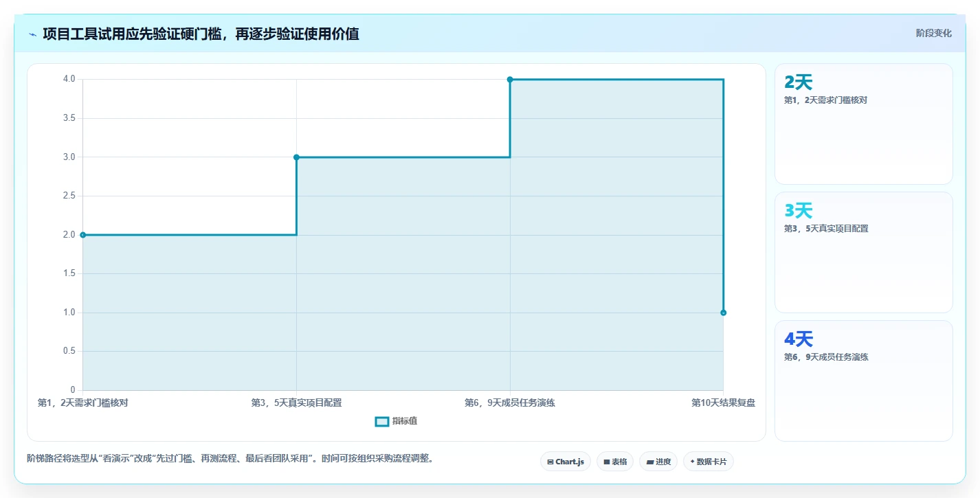
Task: Click x-axis label 第6，9天成员任务演练
Action: click(x=510, y=403)
